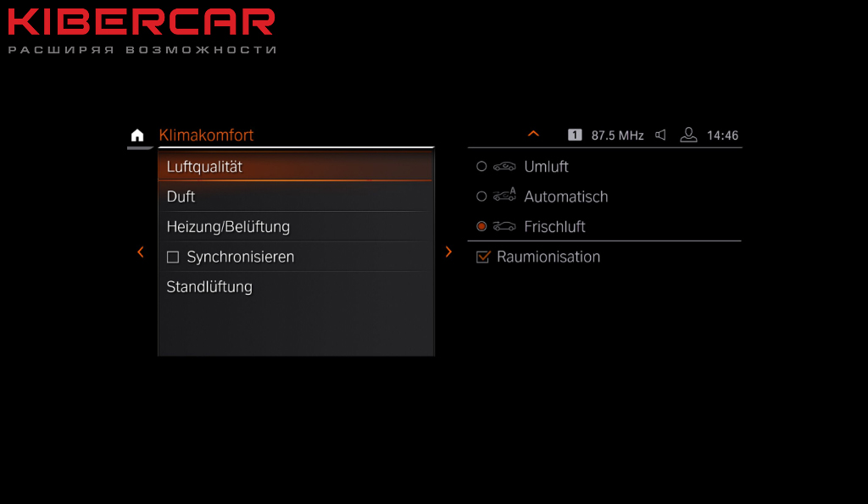Screen dimensions: 868x504
Task: Open the driver profile icon
Action: point(688,135)
